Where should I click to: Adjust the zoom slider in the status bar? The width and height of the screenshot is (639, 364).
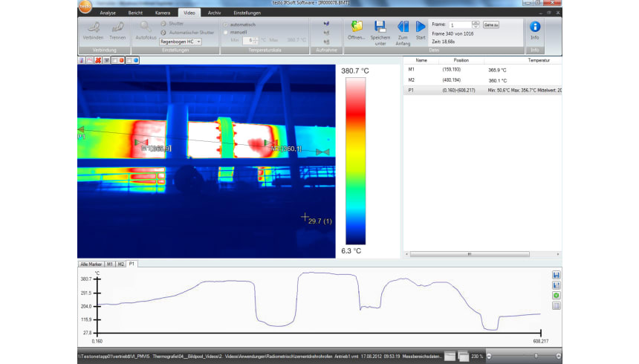(535, 357)
